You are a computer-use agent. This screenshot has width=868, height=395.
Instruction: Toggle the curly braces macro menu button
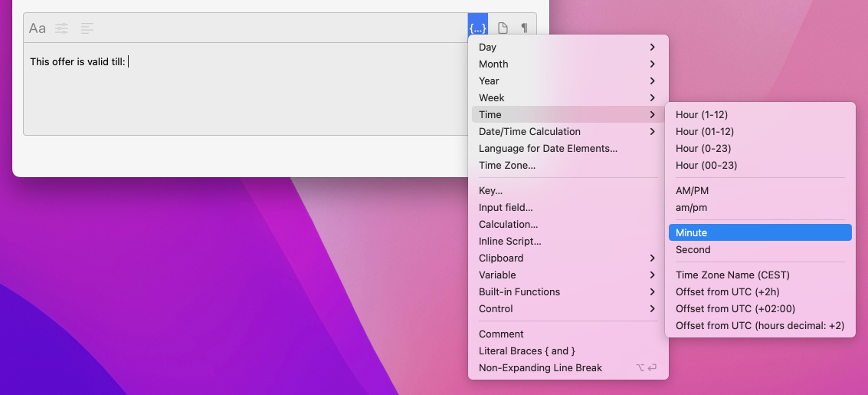coord(477,28)
